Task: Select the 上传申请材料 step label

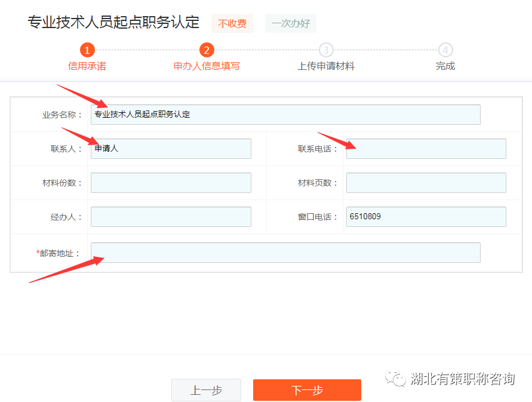Action: pyautogui.click(x=326, y=66)
